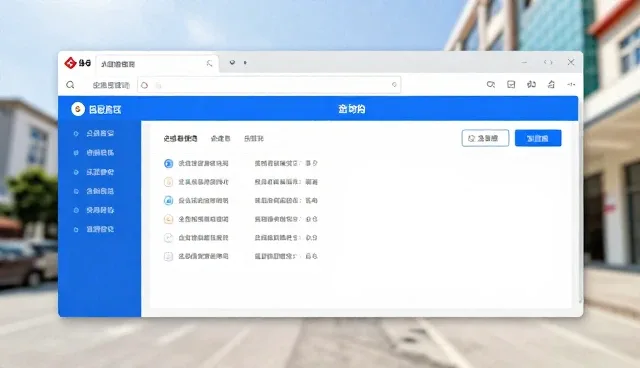Click the brand name text in the blue header
640x368 pixels.
(105, 109)
